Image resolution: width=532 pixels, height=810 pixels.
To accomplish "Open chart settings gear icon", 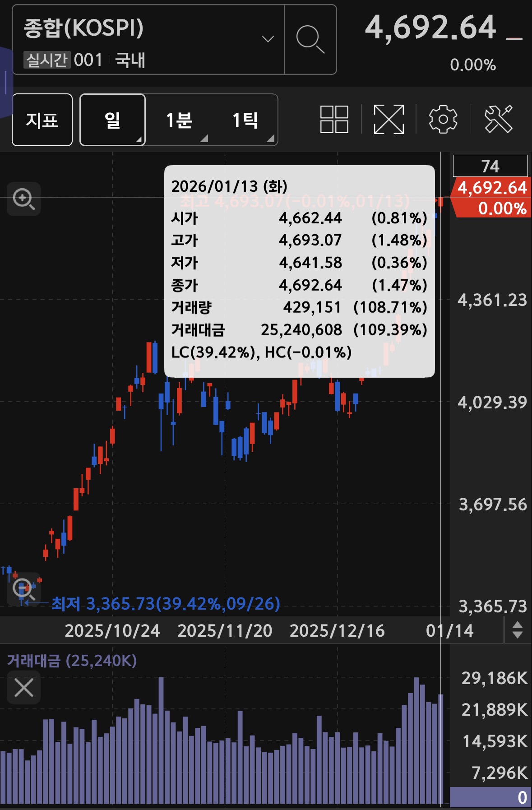I will 443,120.
